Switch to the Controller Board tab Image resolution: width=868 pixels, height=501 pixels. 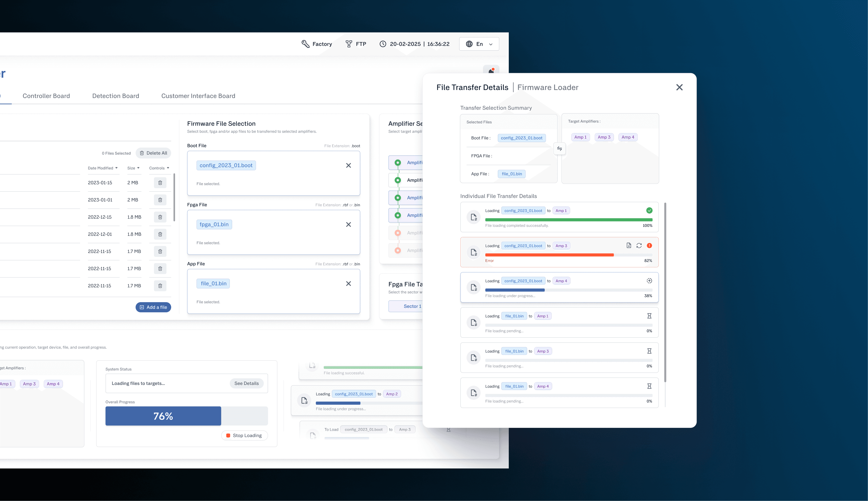pyautogui.click(x=46, y=96)
